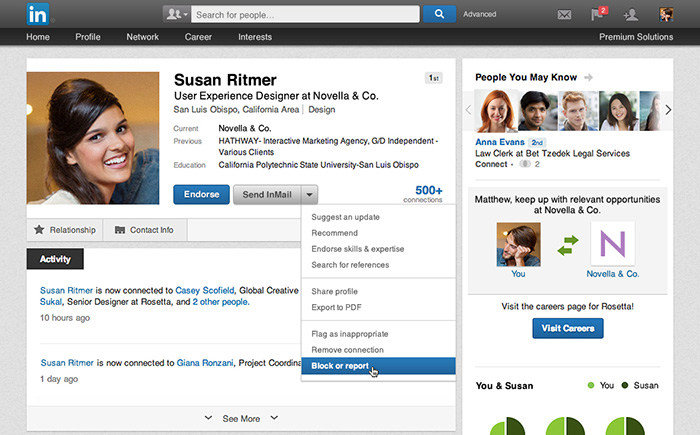Open the Profile menu
This screenshot has height=435, width=700.
(88, 37)
